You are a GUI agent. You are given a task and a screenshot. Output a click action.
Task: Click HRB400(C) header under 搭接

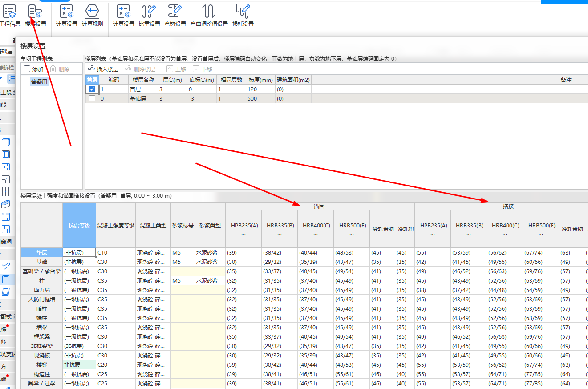click(505, 229)
